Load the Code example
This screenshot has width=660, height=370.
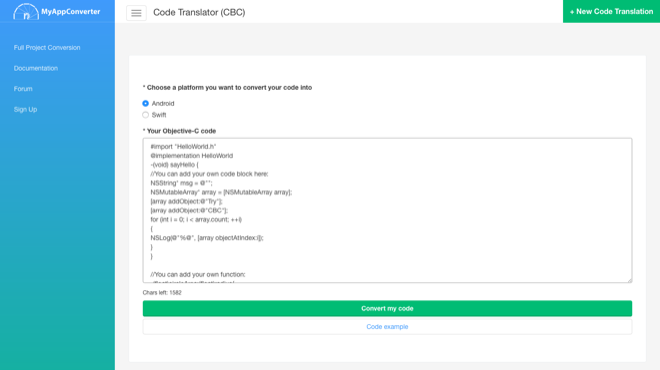pyautogui.click(x=387, y=327)
